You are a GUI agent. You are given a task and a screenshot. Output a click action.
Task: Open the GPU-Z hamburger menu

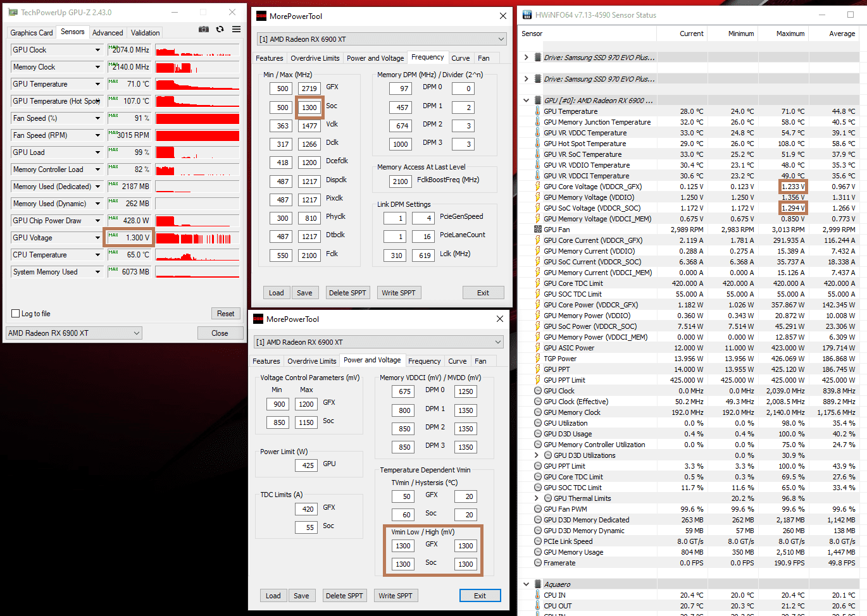[x=236, y=29]
